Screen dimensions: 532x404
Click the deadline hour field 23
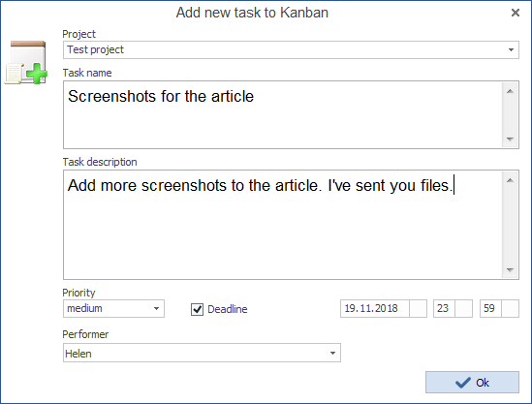[x=444, y=308]
